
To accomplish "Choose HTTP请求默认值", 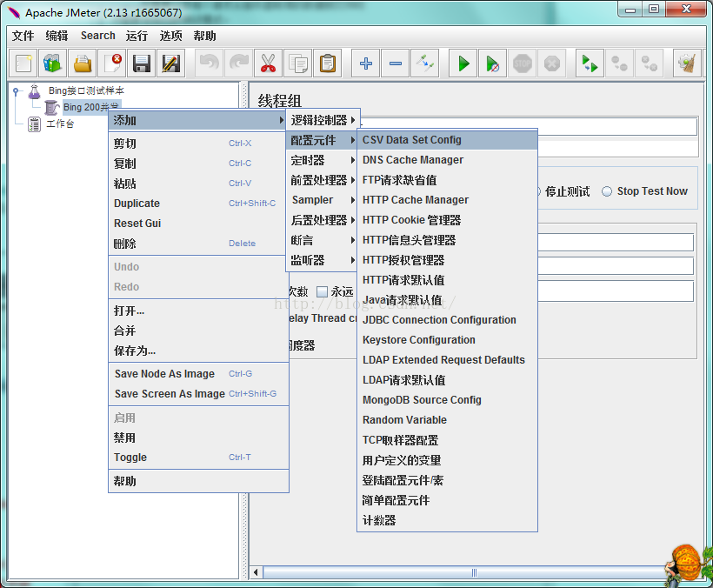I will 448,280.
